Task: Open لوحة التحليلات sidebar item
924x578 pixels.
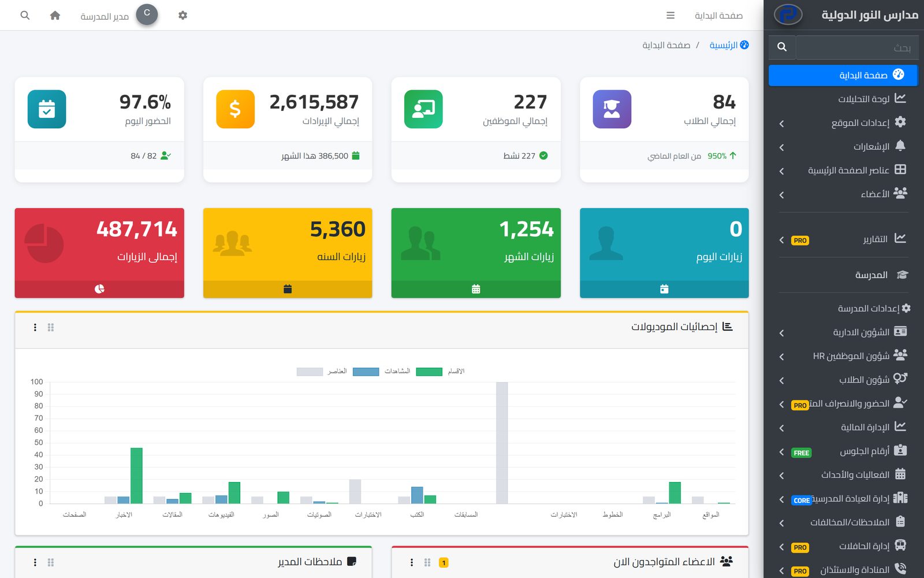Action: (x=843, y=99)
